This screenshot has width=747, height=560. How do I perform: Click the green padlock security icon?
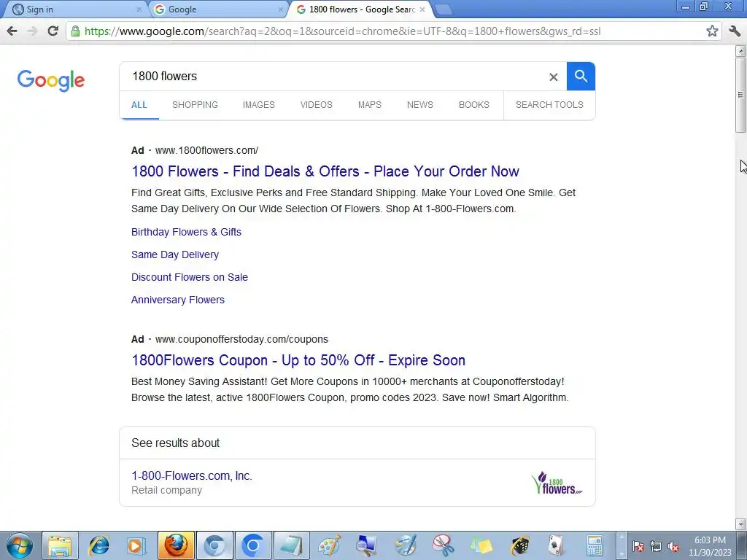[x=75, y=31]
